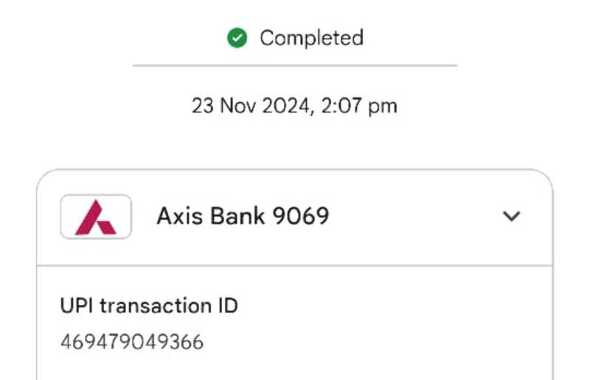
Task: Click the divider line below Completed
Action: coord(295,65)
